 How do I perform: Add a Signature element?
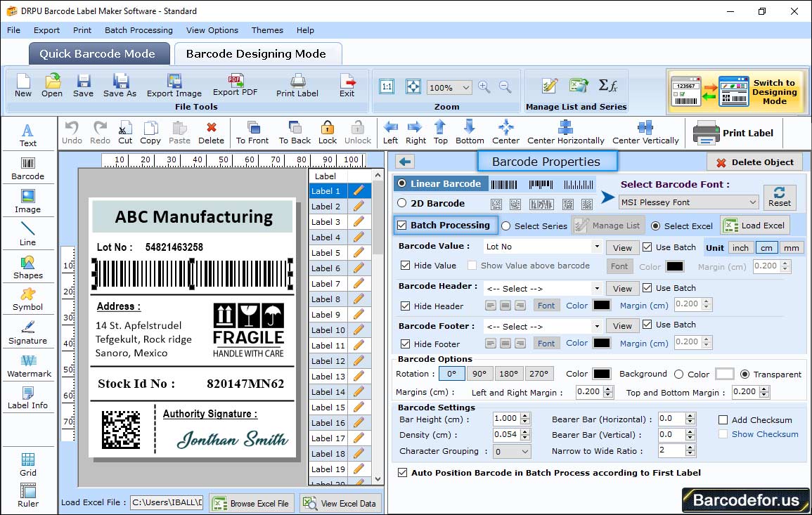[28, 333]
